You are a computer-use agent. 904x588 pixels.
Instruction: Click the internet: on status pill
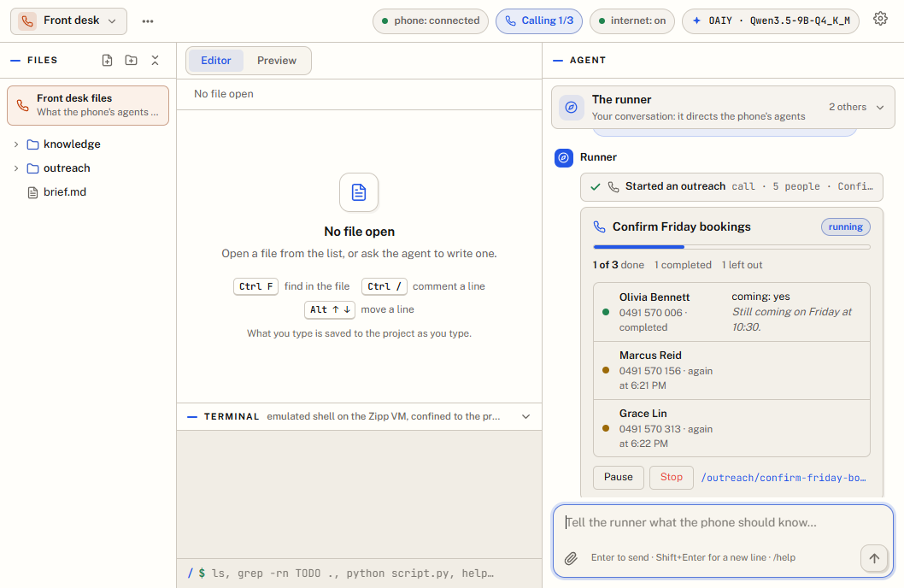click(632, 21)
